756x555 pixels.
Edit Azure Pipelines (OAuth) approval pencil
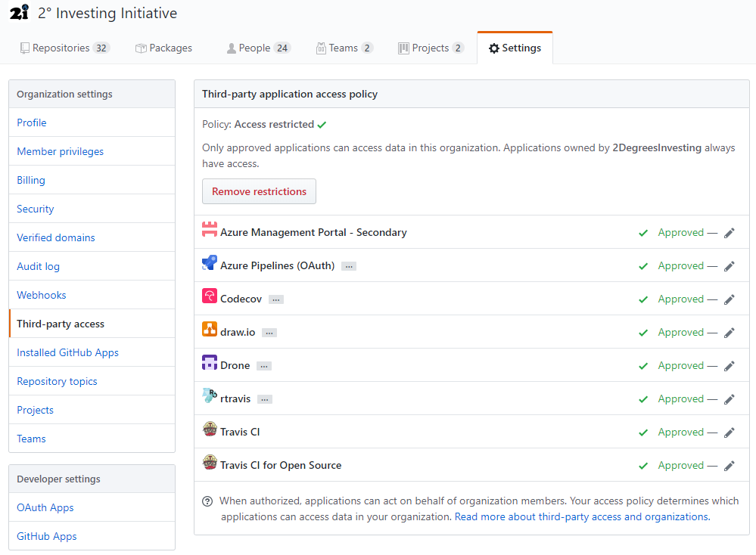729,266
